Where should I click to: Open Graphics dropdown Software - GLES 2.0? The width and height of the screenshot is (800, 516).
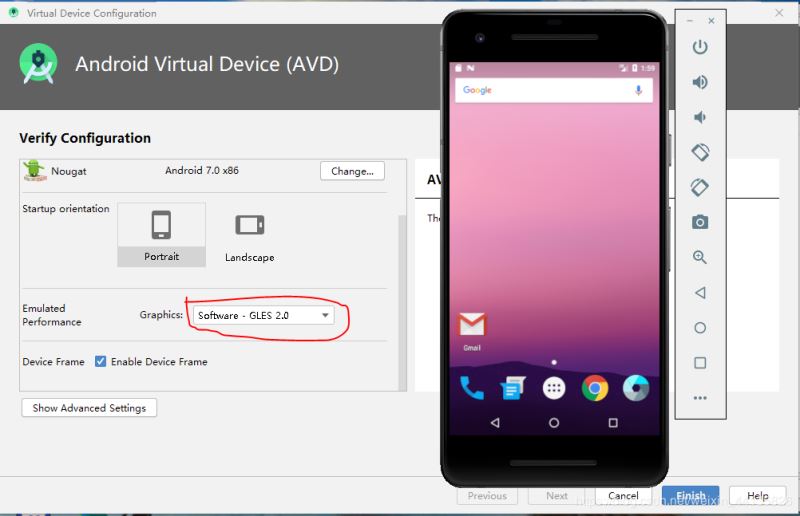click(263, 315)
